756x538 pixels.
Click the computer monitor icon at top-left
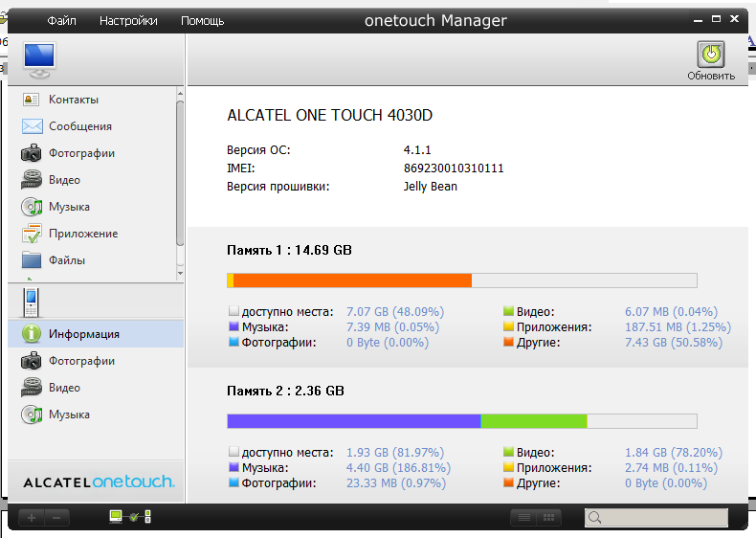pos(40,60)
